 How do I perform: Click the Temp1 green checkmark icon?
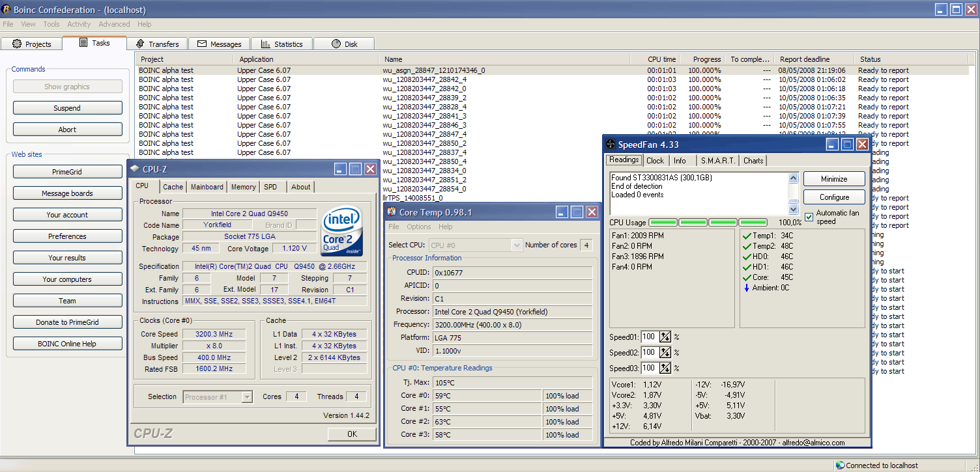[746, 236]
